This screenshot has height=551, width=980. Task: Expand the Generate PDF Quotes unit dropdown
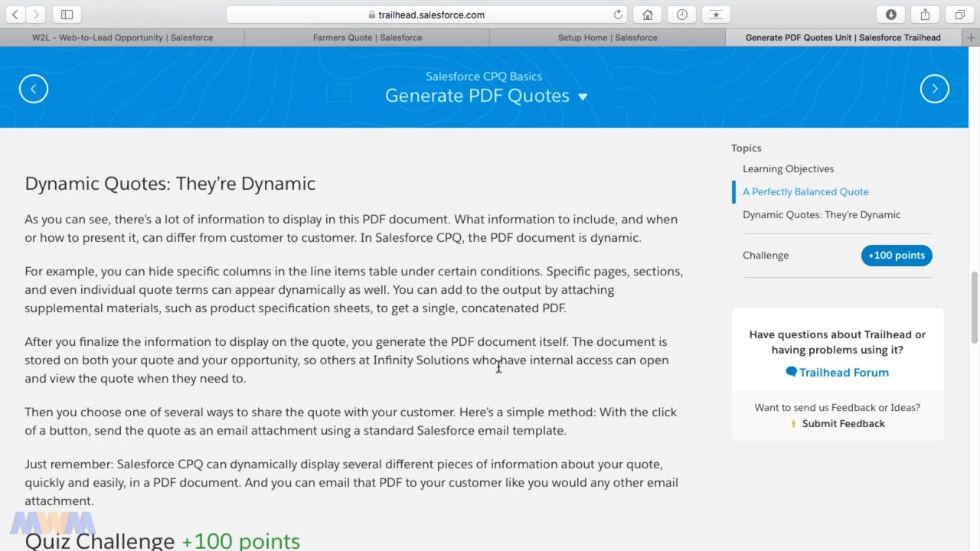pos(583,96)
